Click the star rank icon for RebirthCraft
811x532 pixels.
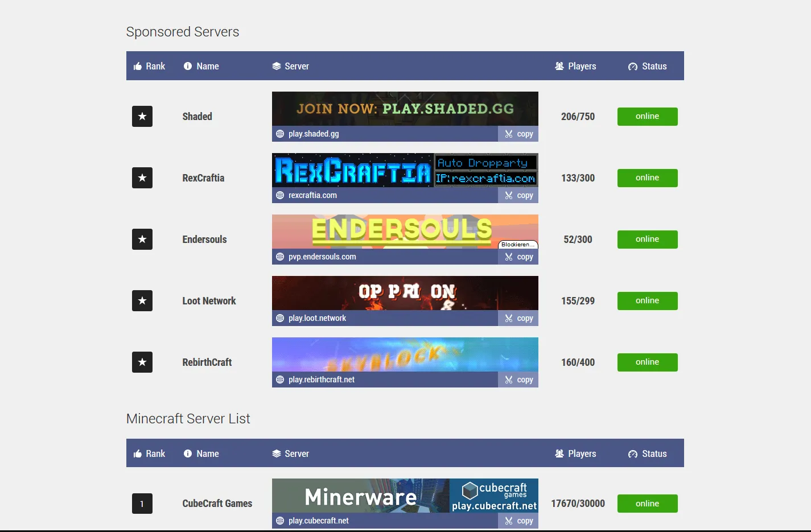click(142, 362)
